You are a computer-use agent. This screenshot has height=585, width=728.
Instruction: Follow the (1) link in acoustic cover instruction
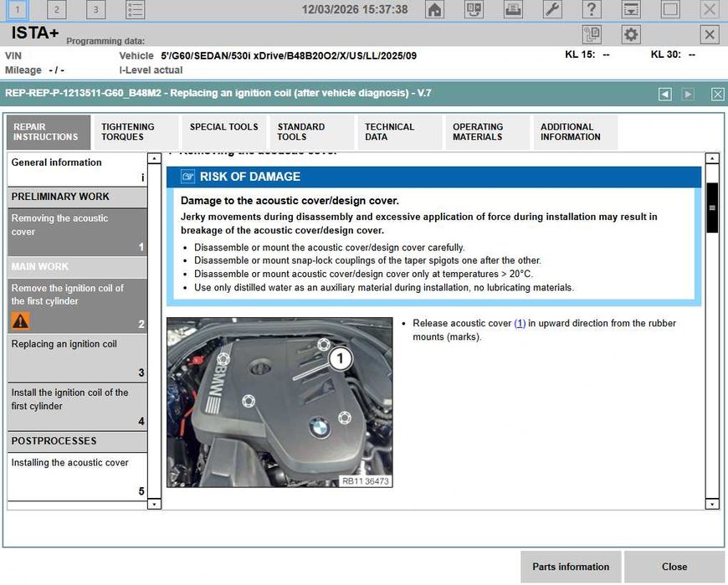[520, 323]
